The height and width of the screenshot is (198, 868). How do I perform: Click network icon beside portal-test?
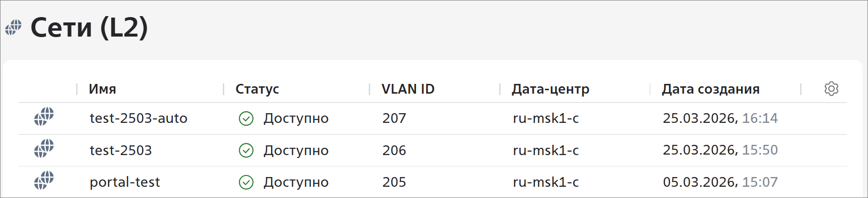[x=44, y=180]
